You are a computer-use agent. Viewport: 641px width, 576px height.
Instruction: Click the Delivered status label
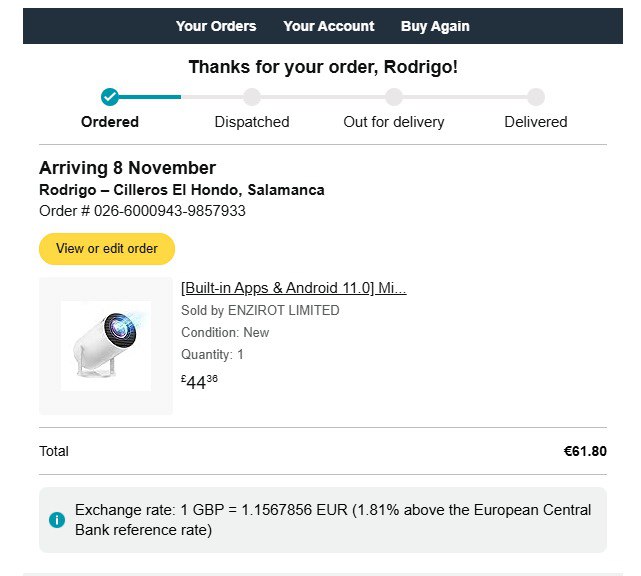point(536,122)
